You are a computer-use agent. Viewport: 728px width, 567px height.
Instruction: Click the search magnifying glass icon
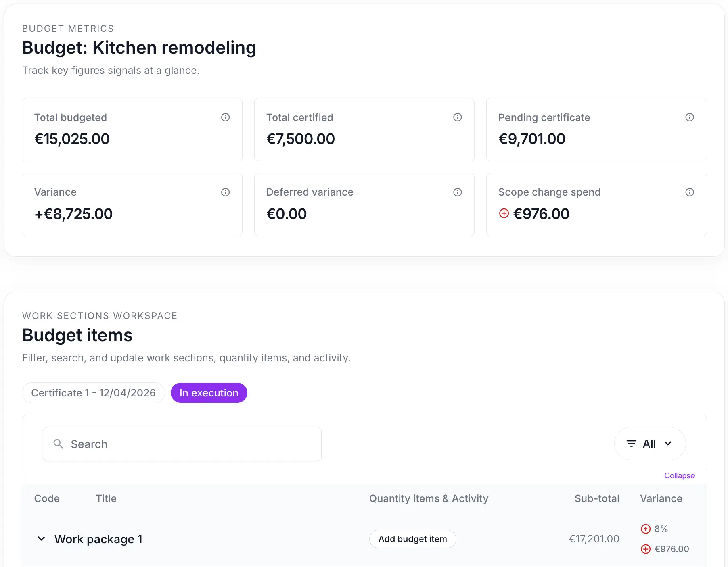pyautogui.click(x=58, y=444)
